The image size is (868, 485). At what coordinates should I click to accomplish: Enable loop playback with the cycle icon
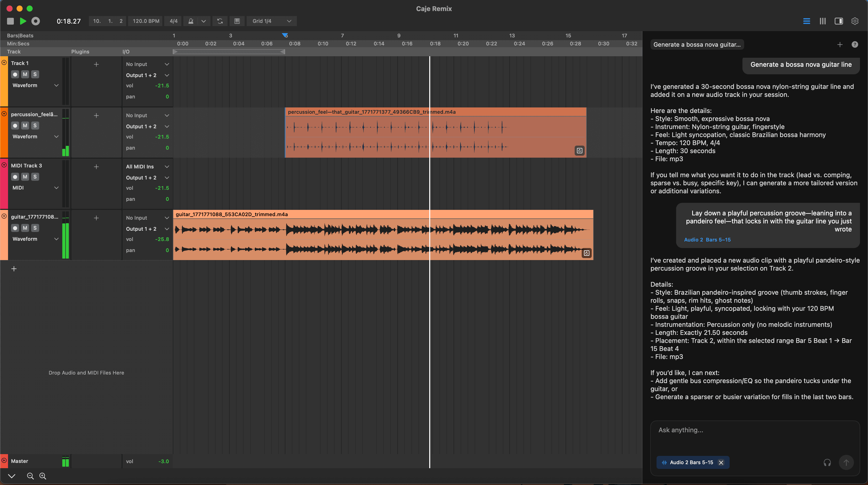[x=220, y=21]
